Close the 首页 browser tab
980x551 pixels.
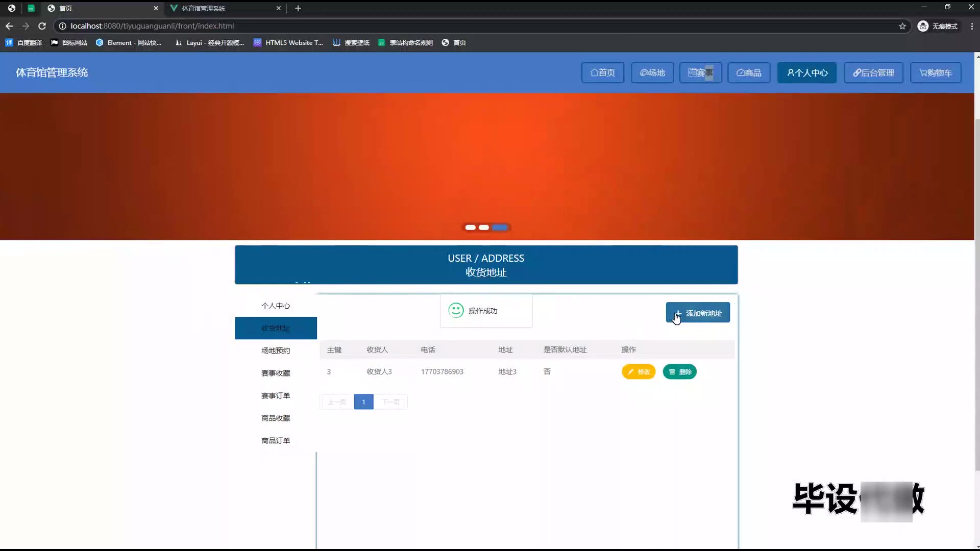[156, 8]
